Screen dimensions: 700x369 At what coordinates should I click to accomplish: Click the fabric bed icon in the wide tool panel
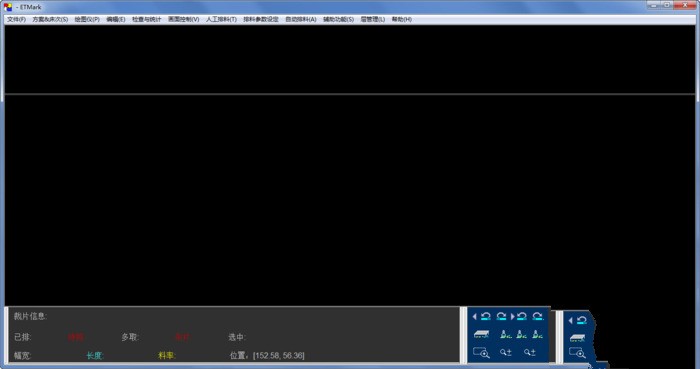pos(481,334)
